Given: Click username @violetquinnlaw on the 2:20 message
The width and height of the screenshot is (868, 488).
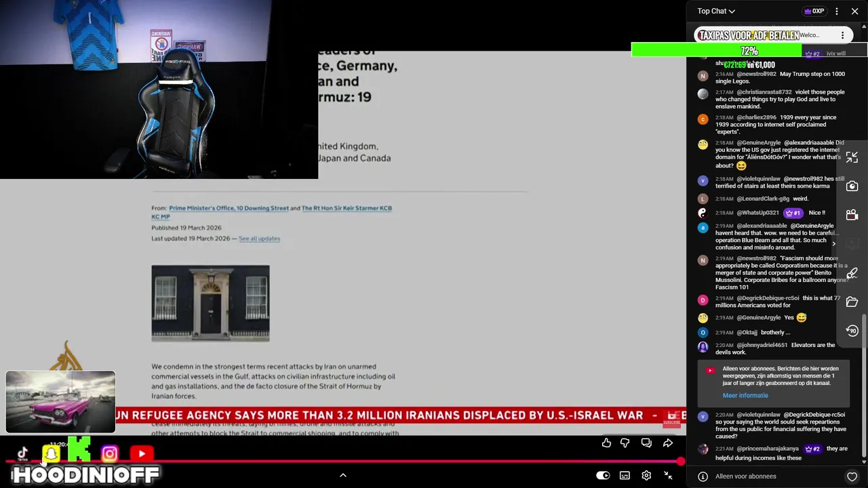Looking at the screenshot, I should click(x=758, y=415).
